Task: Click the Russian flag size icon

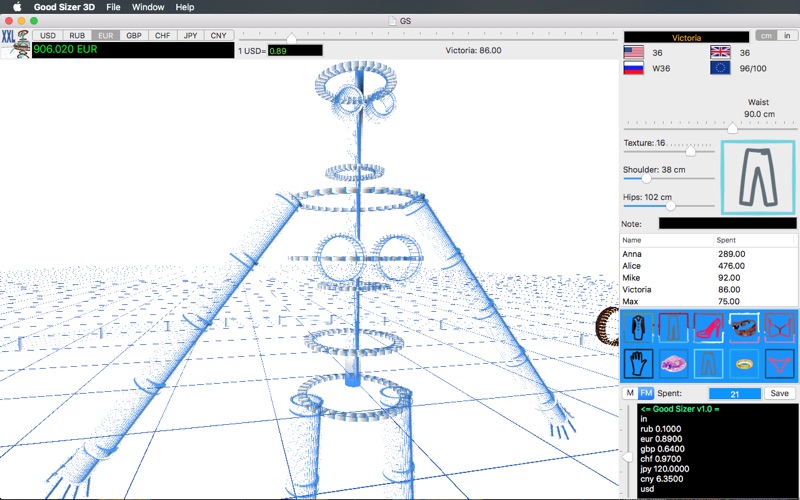Action: 634,68
